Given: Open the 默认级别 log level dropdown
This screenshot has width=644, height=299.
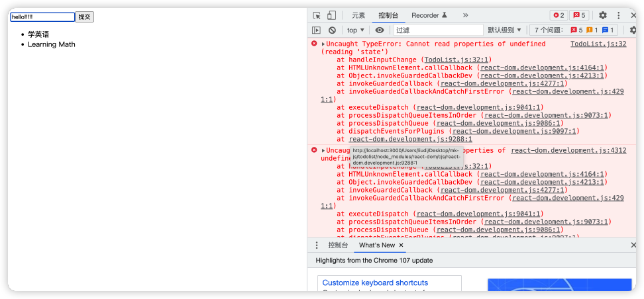Looking at the screenshot, I should 504,30.
